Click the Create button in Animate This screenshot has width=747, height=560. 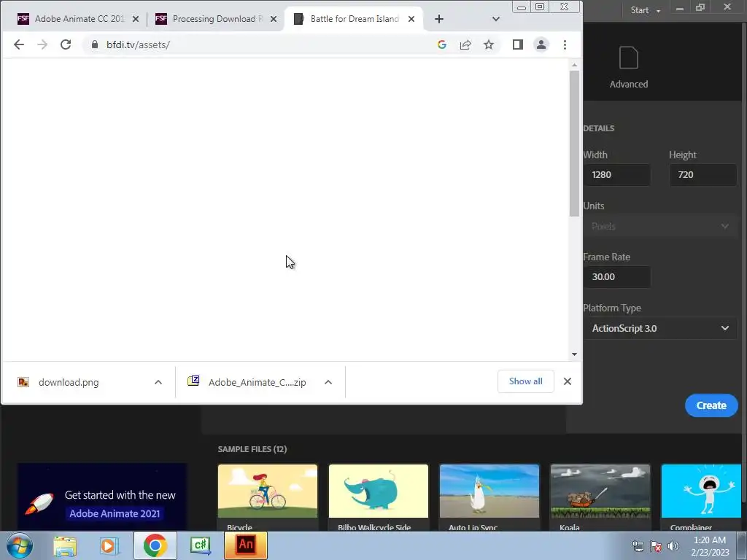[711, 405]
